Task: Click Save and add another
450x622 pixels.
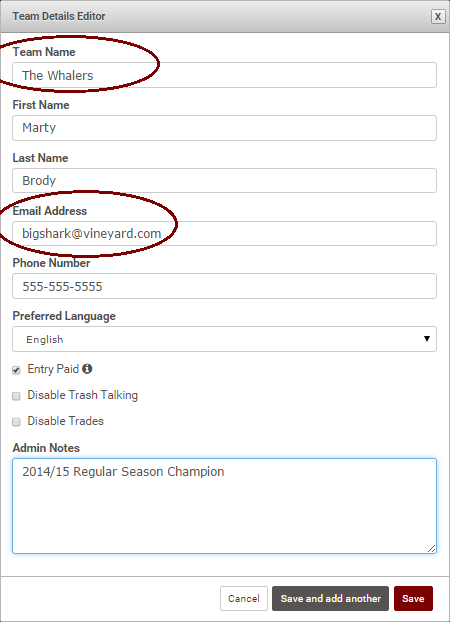Action: tap(330, 598)
